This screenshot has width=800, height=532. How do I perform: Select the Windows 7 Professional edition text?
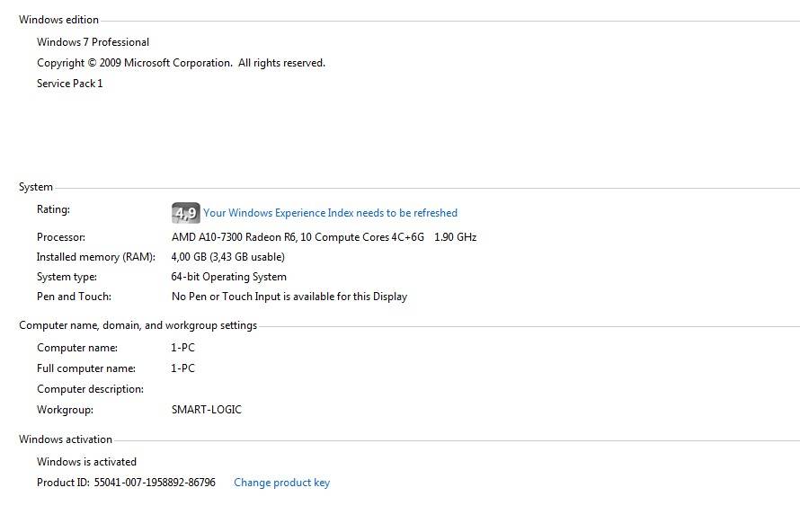coord(93,42)
